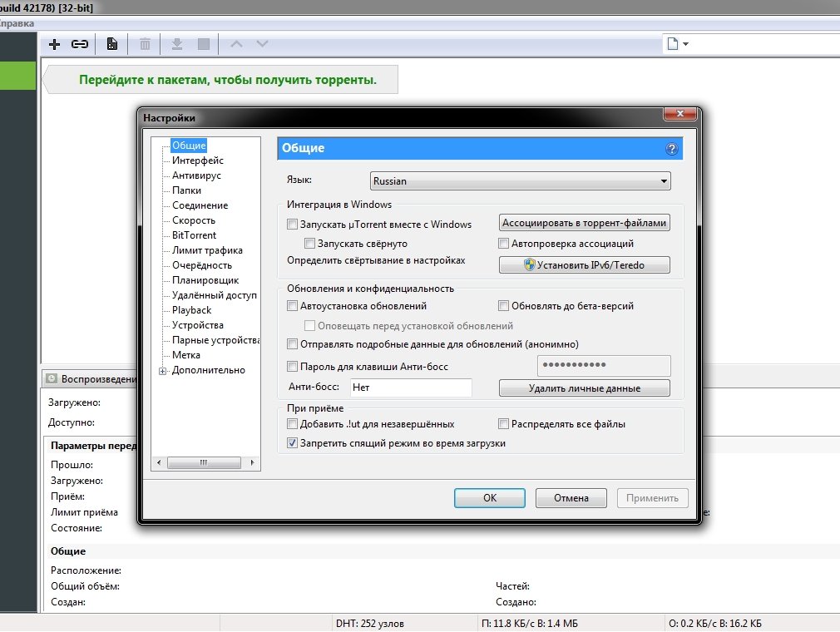Select Очерёдность in settings tree
This screenshot has width=840, height=632.
point(202,265)
